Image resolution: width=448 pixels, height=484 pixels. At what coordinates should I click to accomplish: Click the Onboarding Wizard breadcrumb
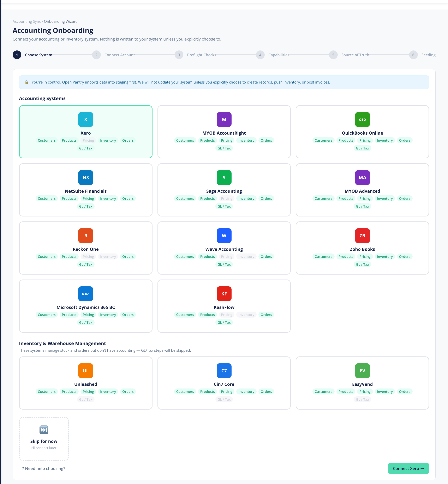coord(61,21)
